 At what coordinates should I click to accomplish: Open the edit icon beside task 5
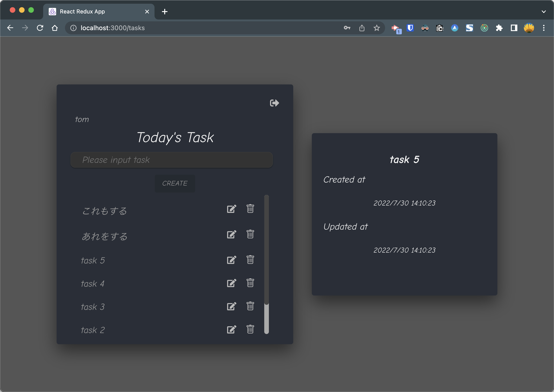click(231, 260)
